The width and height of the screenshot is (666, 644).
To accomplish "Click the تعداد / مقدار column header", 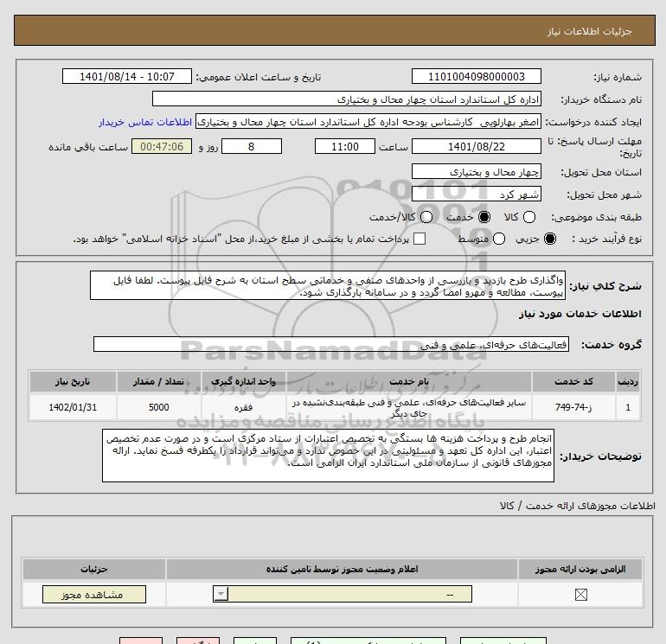I will [x=159, y=381].
